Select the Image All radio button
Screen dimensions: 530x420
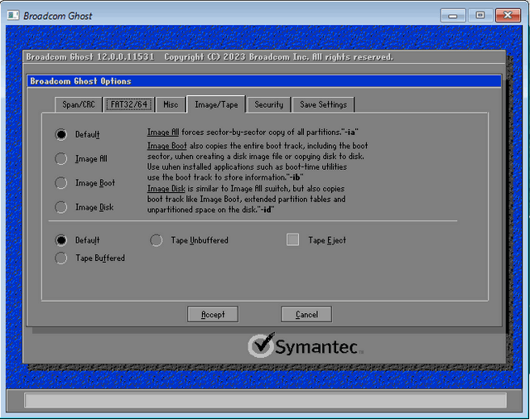point(60,158)
